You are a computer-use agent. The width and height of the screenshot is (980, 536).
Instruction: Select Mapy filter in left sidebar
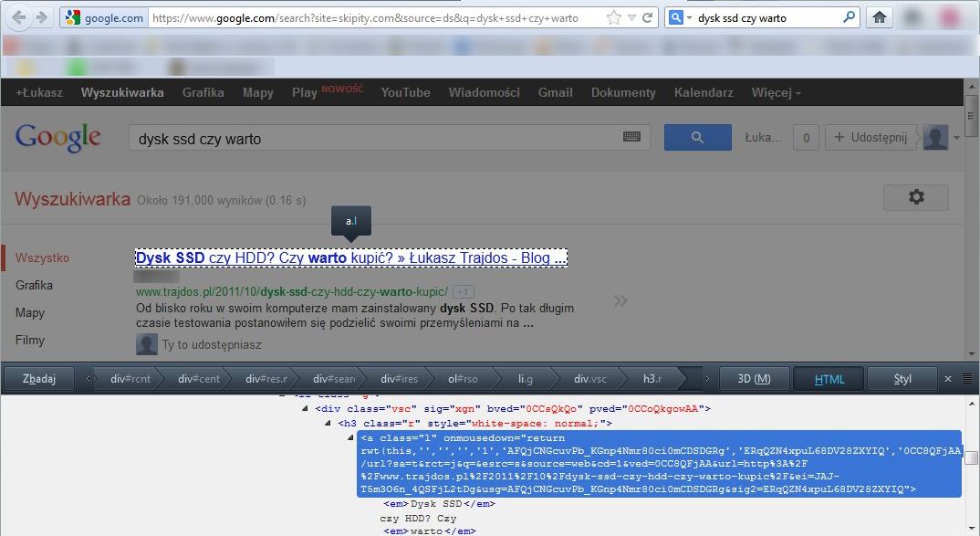[30, 312]
